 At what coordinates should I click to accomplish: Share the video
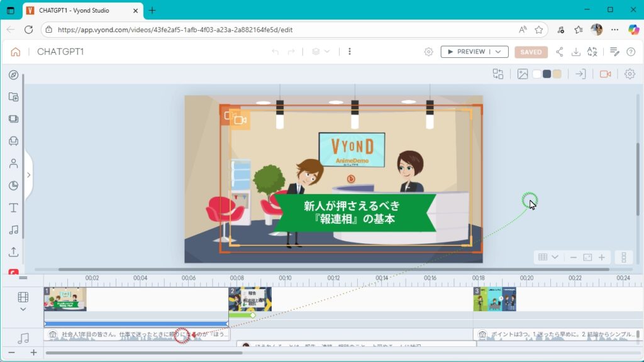[559, 52]
